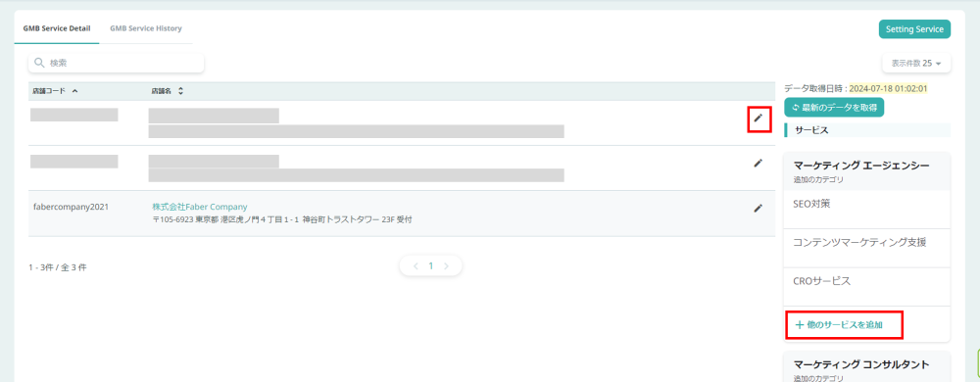Open the GMB Service History tab
This screenshot has height=382, width=980.
146,28
